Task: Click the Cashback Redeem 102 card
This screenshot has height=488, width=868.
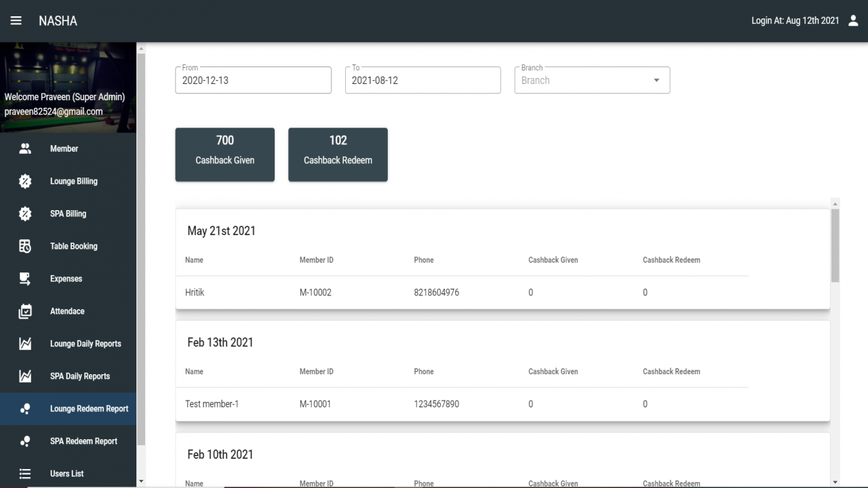Action: coord(338,155)
